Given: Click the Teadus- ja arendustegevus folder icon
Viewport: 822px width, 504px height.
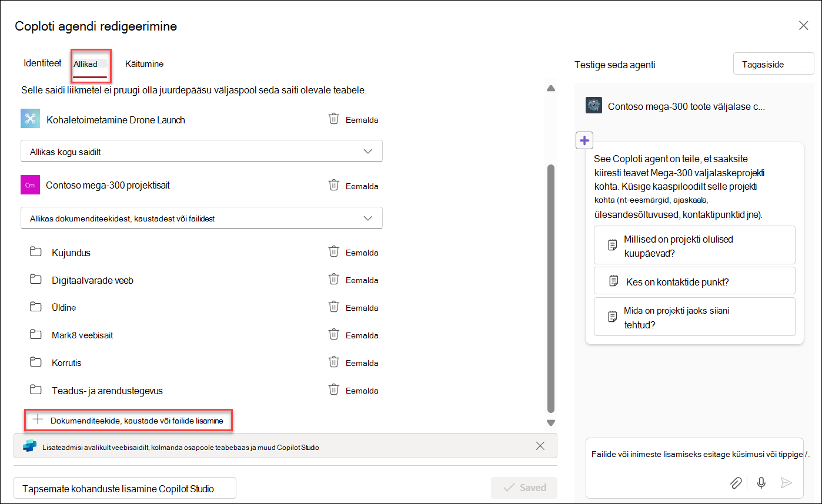Looking at the screenshot, I should point(36,390).
